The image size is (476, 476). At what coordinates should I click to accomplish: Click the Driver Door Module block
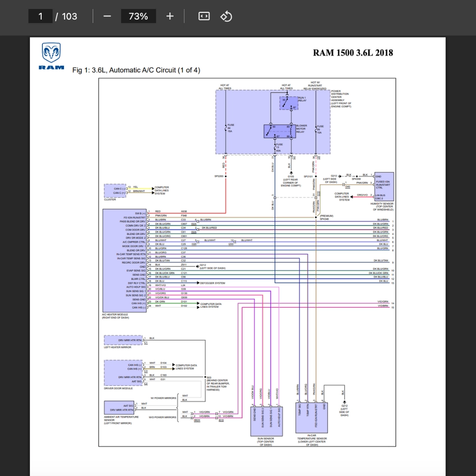pos(123,373)
